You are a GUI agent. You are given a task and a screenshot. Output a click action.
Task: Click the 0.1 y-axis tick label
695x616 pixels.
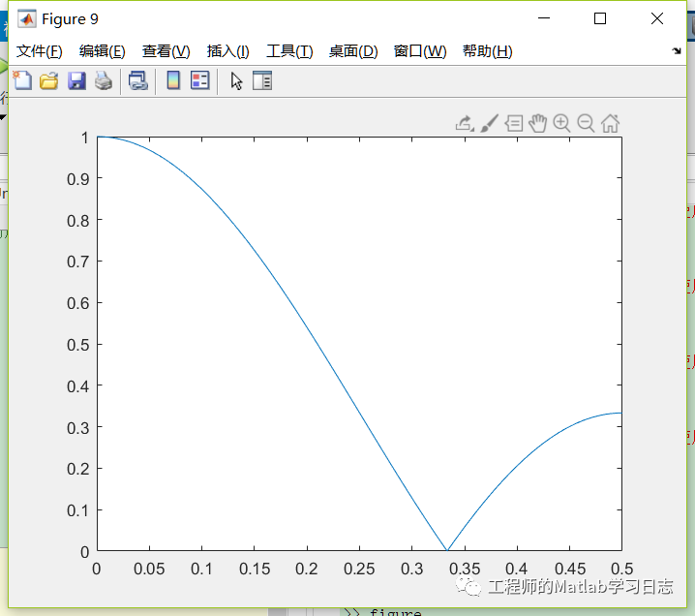click(78, 510)
